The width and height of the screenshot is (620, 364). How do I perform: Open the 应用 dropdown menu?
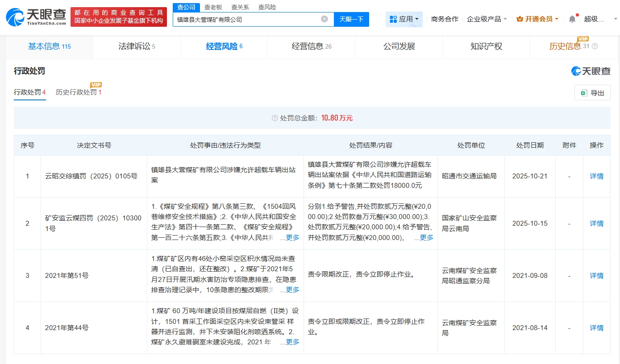click(404, 19)
